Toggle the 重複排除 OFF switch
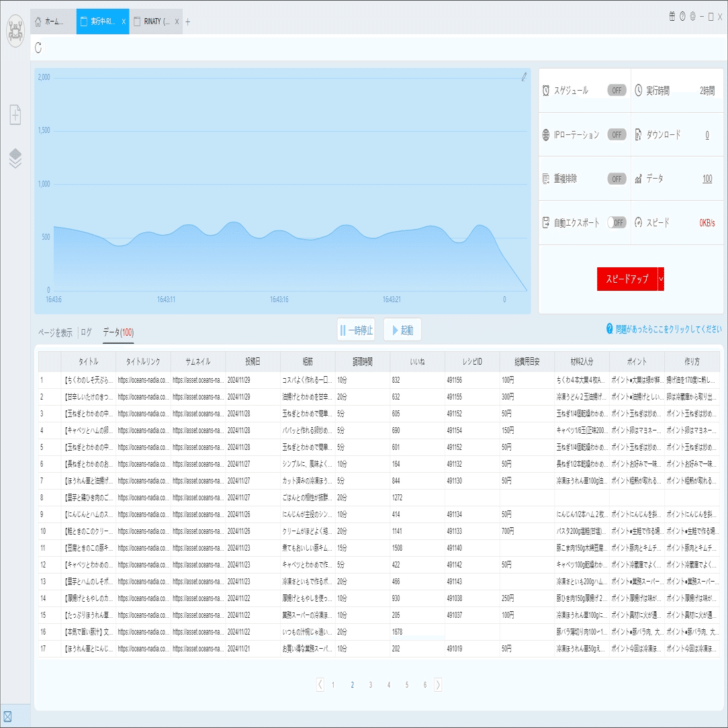The image size is (728, 728). coord(617,179)
